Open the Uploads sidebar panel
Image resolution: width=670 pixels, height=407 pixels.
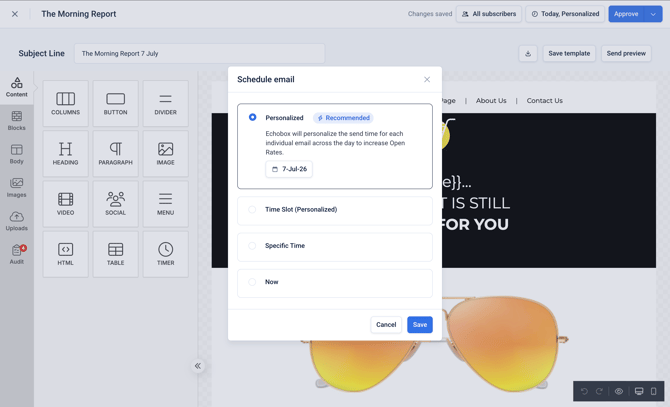pos(17,221)
